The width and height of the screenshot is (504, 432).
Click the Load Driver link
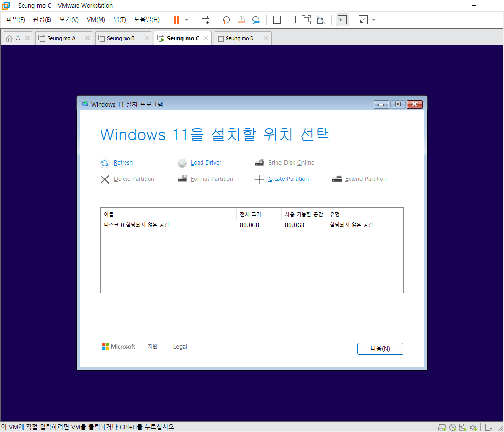(206, 163)
